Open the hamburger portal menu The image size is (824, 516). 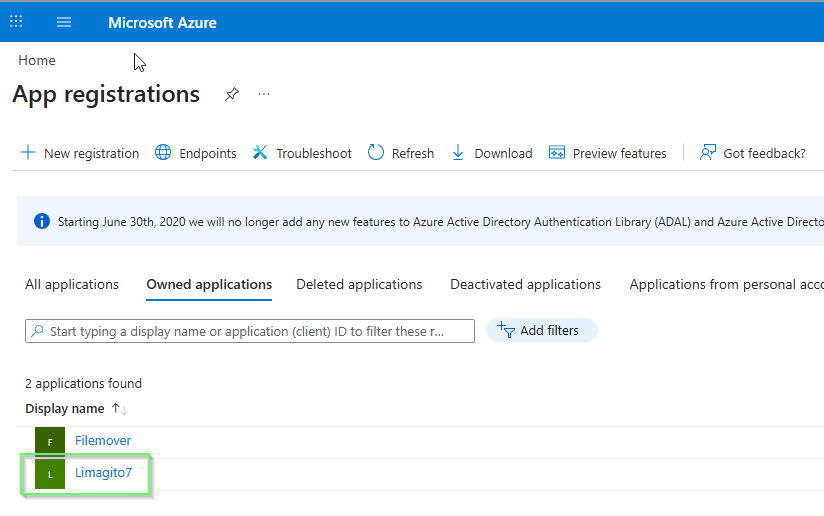(x=64, y=22)
